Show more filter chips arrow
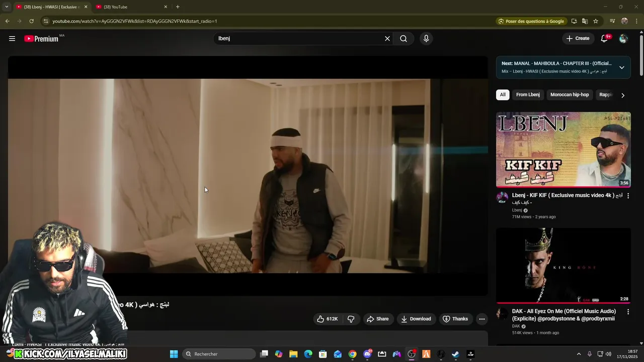This screenshot has width=644, height=362. 623,95
